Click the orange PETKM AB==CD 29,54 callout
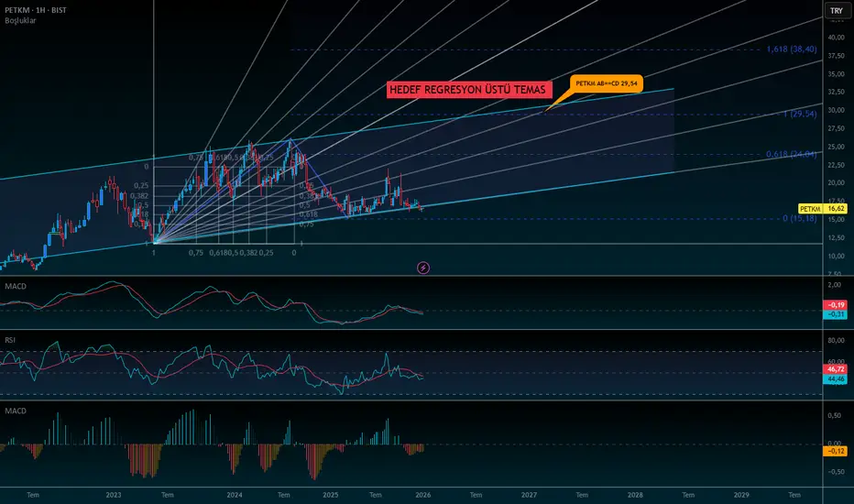Image resolution: width=854 pixels, height=504 pixels. click(607, 83)
